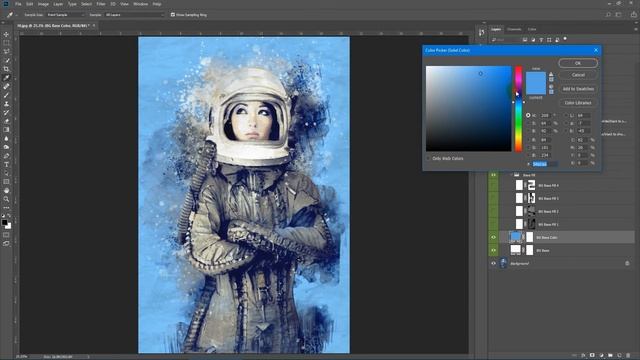Select the Rectangular Marquee tool

tap(6, 43)
